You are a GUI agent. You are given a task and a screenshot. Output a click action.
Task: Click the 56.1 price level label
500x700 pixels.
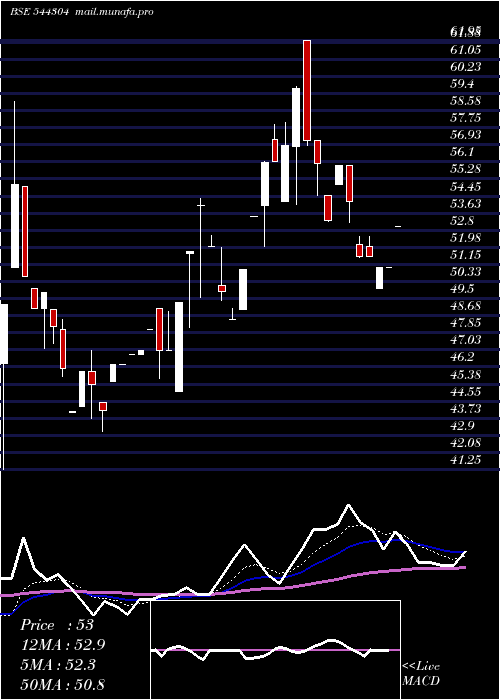(462, 152)
